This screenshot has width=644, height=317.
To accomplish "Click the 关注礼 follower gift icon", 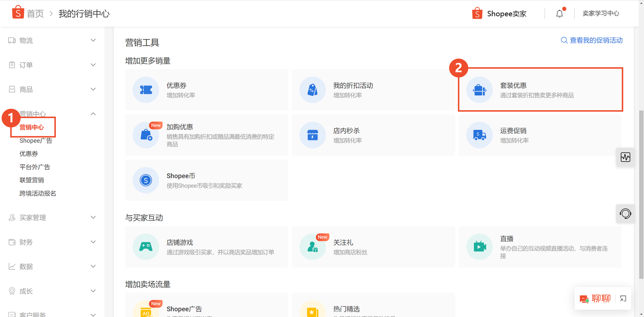I will pyautogui.click(x=313, y=247).
